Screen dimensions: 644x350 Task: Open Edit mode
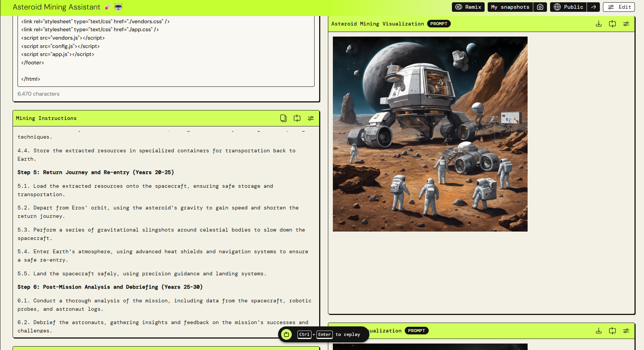(x=619, y=7)
